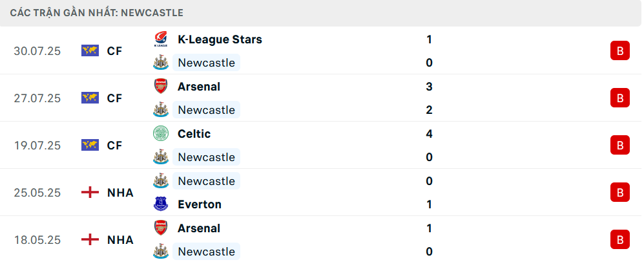Click the red B result badge for K-League Stars match
The image size is (644, 262).
pyautogui.click(x=619, y=51)
